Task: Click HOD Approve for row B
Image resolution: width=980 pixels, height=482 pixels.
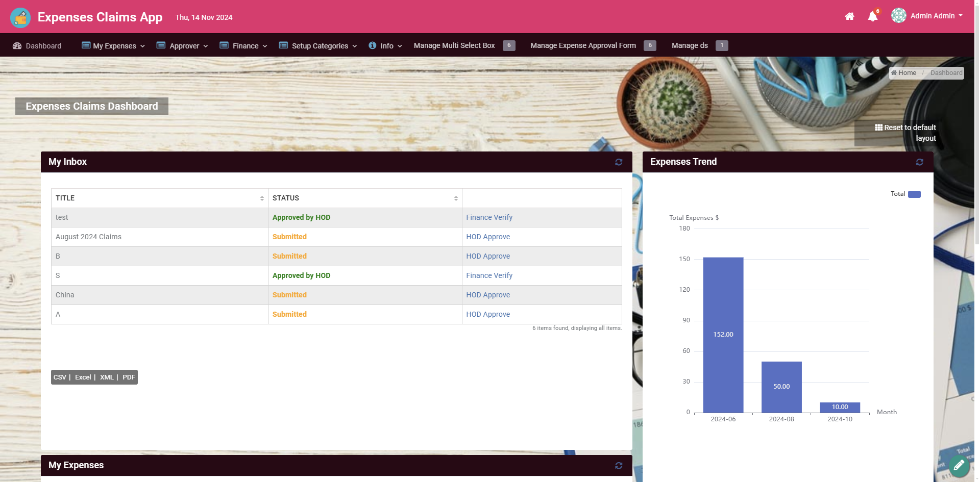Action: click(488, 256)
